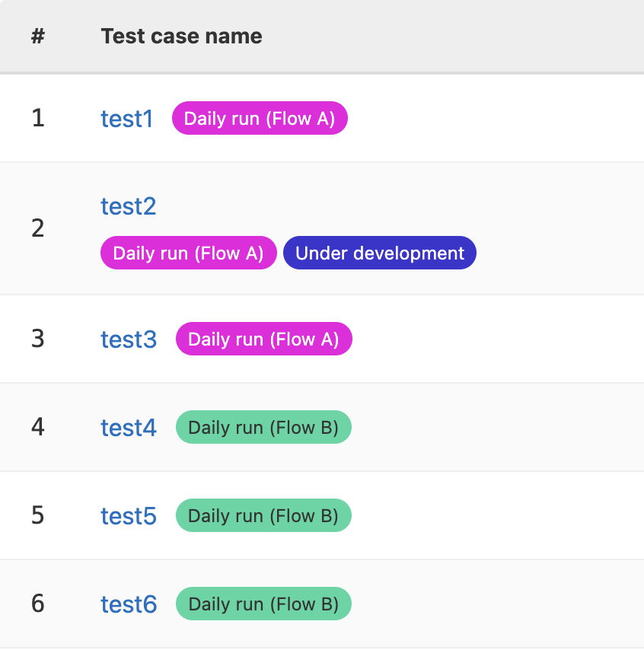Click the Test case name column header
The height and width of the screenshot is (650, 644).
182,36
